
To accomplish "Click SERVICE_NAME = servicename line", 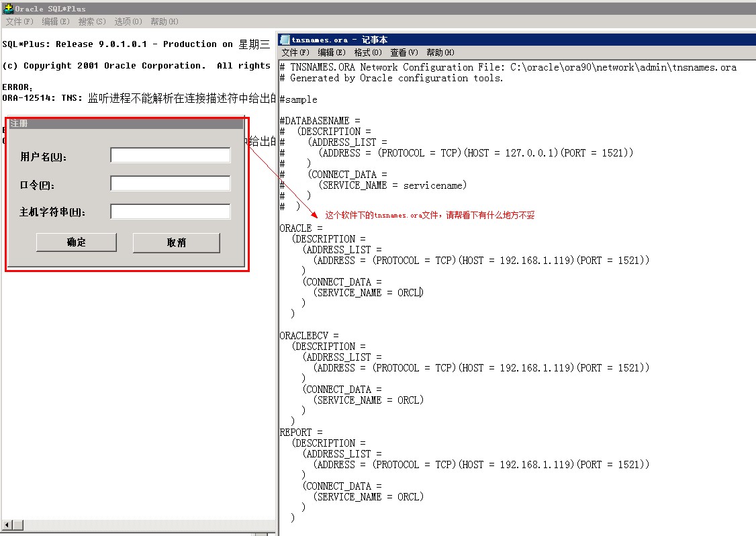I will 393,185.
